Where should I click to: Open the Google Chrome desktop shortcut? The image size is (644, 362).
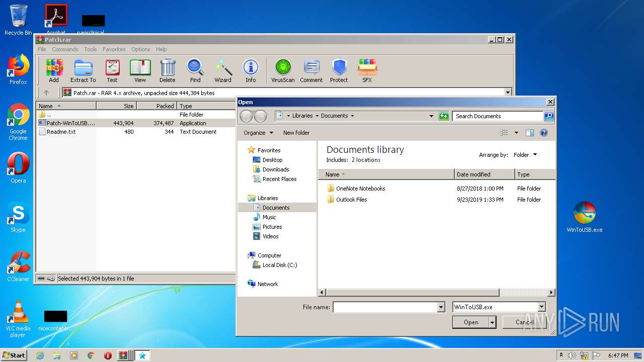coord(18,122)
